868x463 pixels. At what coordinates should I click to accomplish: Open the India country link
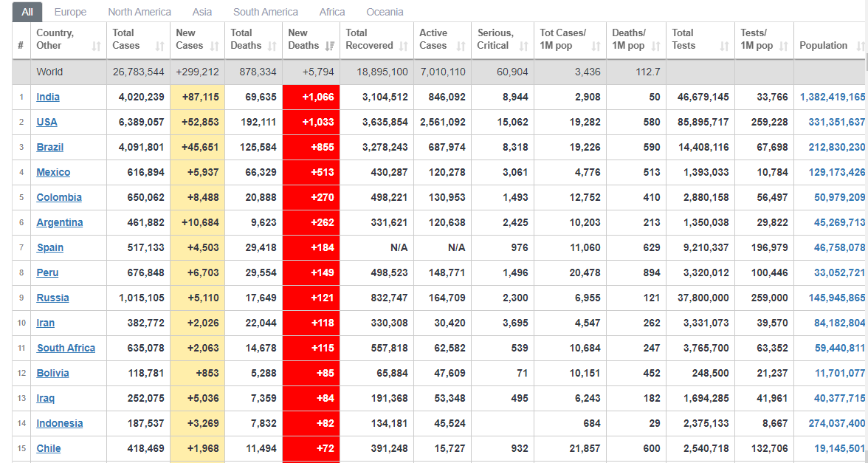coord(48,97)
